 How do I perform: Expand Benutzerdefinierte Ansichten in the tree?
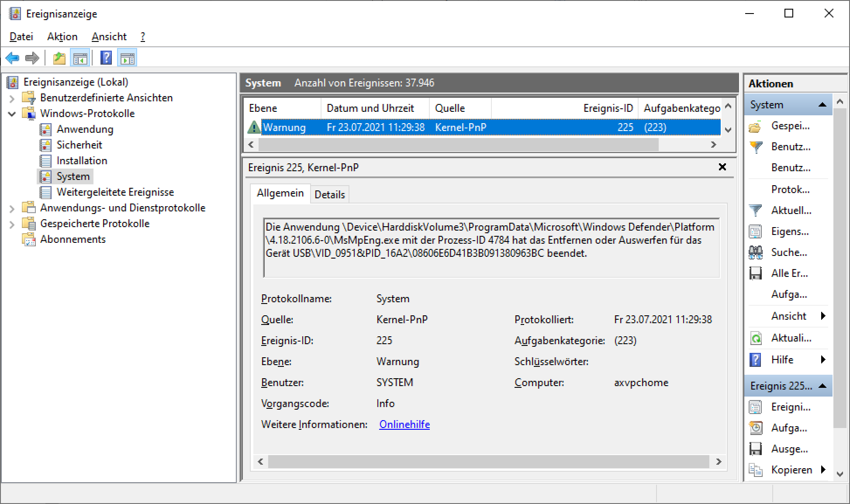[12, 98]
